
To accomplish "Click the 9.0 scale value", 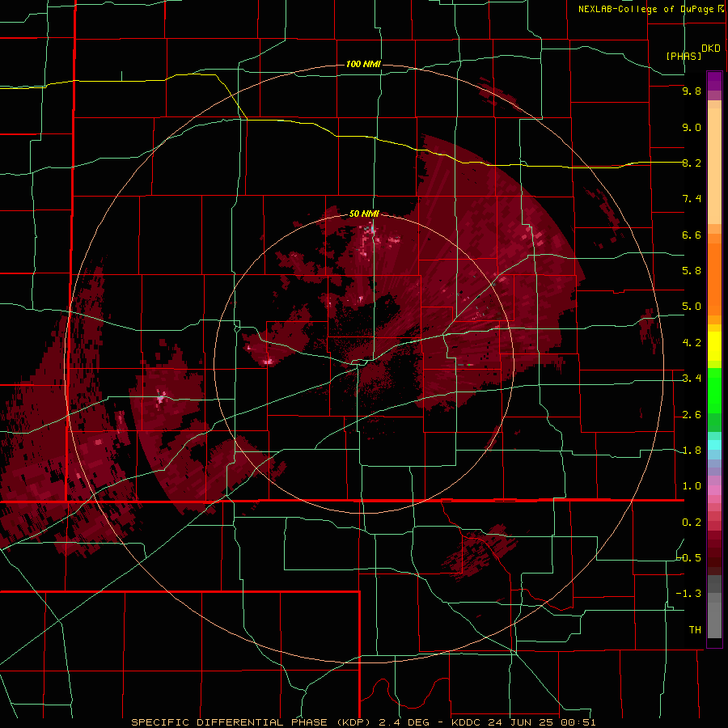I will pyautogui.click(x=692, y=128).
